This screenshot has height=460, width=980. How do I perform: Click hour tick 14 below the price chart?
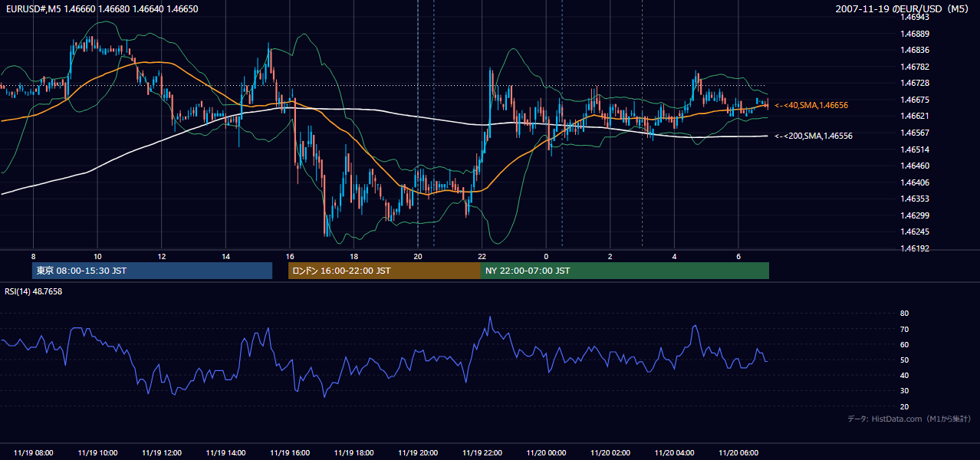[x=225, y=256]
